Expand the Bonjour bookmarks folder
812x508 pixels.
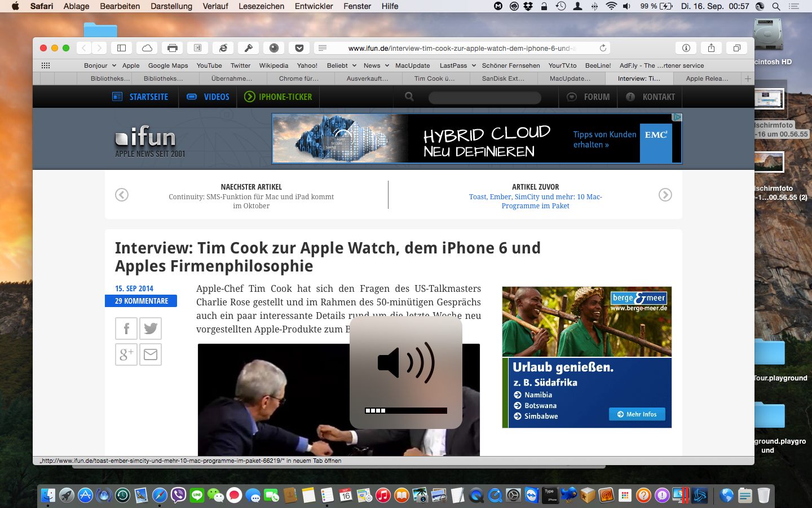pos(100,65)
